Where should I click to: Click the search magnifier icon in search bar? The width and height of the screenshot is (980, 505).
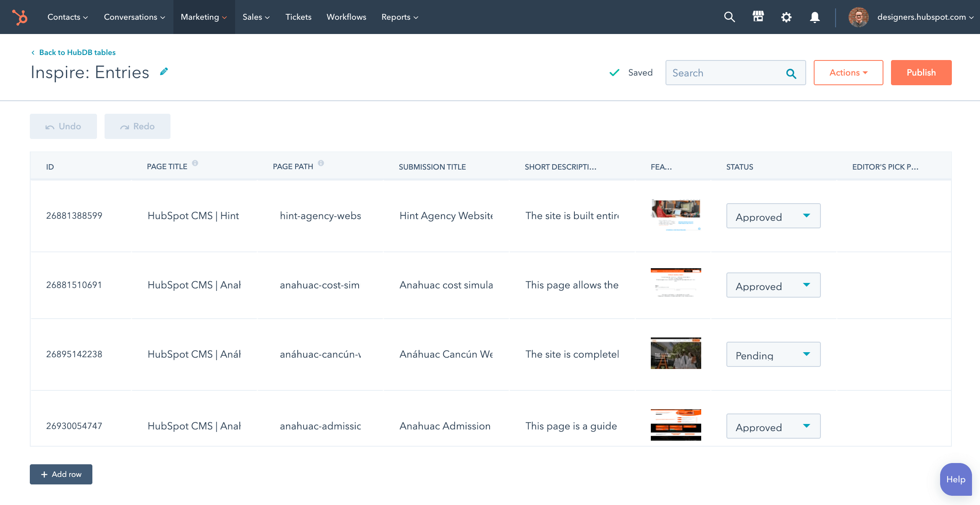[x=793, y=72]
